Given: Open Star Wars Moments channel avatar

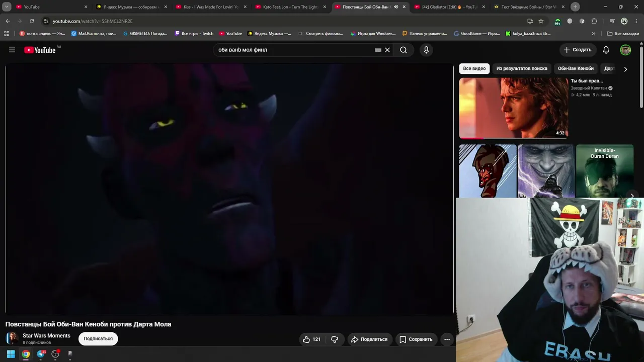Looking at the screenshot, I should pyautogui.click(x=12, y=338).
